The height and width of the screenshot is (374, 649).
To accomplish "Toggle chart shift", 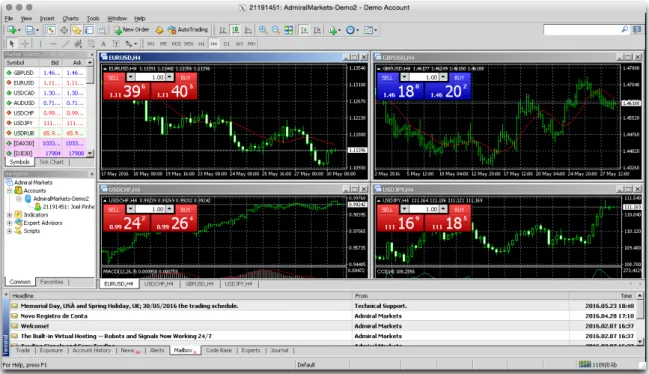I will [317, 30].
